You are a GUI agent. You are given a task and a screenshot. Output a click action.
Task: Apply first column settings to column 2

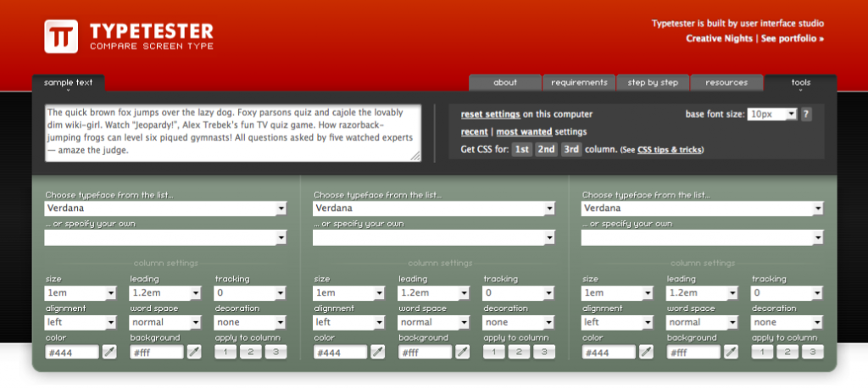[x=251, y=352]
